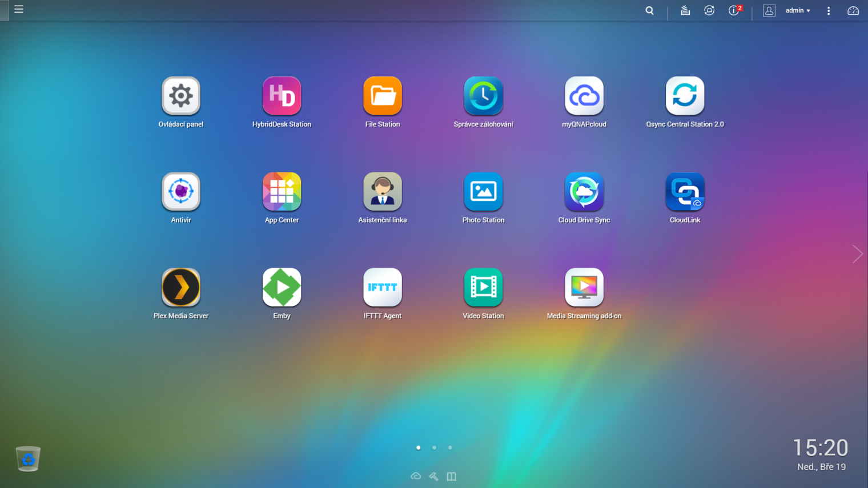Open the tools icon in bottom bar

pos(434,476)
